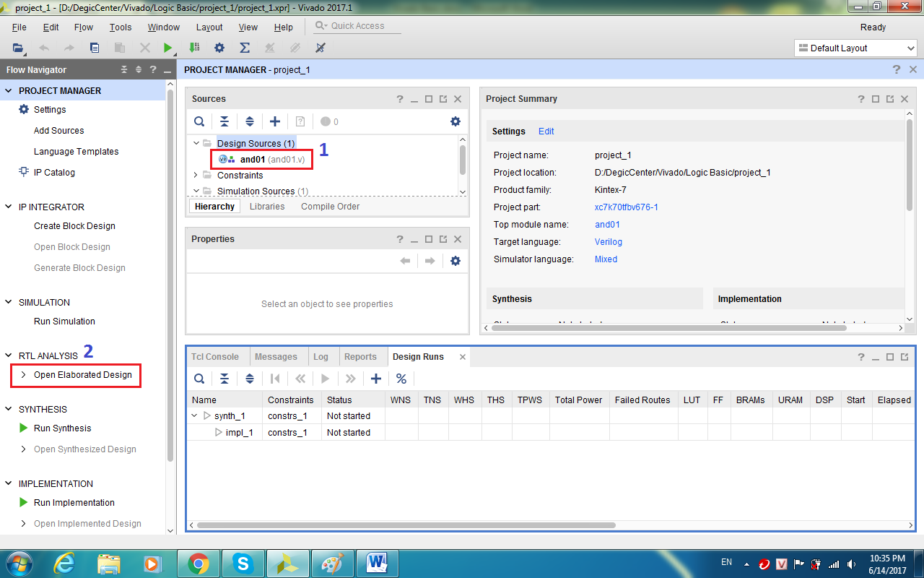Open the Tools menu

(x=121, y=27)
